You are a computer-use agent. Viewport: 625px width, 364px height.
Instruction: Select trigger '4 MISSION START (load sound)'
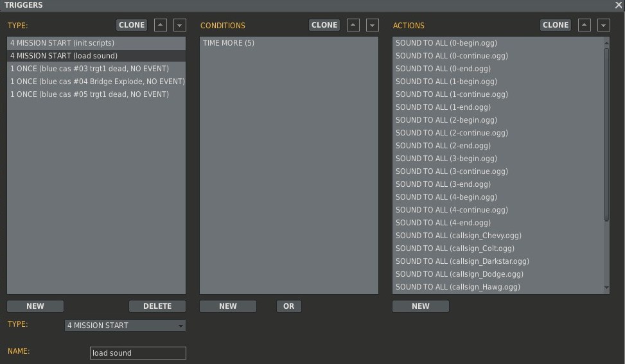point(96,56)
